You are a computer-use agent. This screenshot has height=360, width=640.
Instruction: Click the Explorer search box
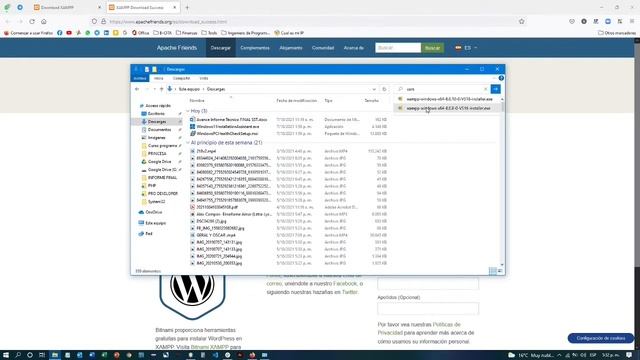coord(442,89)
